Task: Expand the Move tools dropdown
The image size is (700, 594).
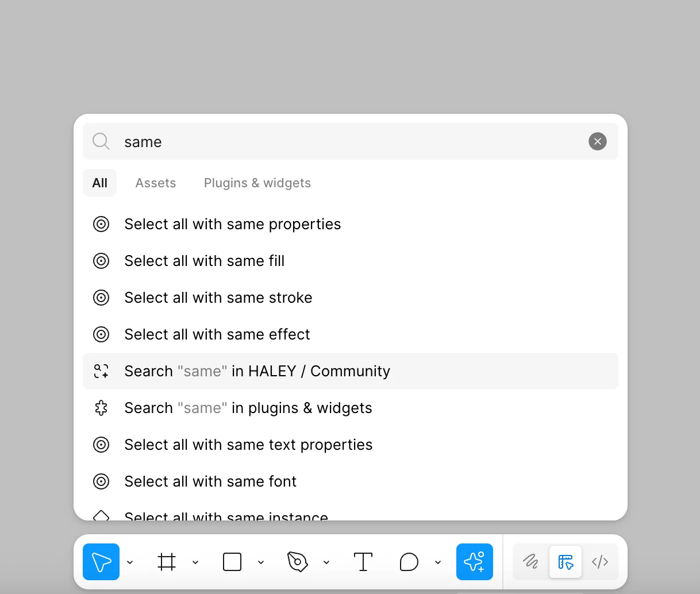Action: pyautogui.click(x=130, y=562)
